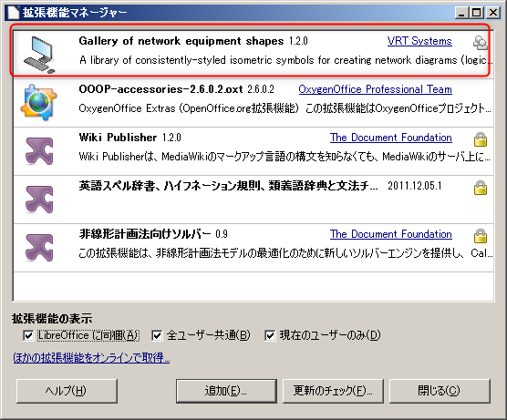Open Wiki Publisher's The Document Foundation link

point(390,138)
